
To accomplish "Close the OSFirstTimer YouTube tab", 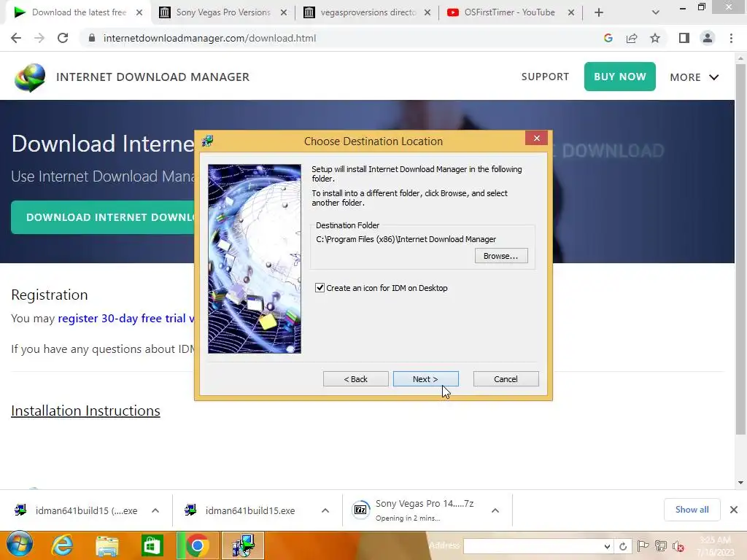I will coord(570,13).
